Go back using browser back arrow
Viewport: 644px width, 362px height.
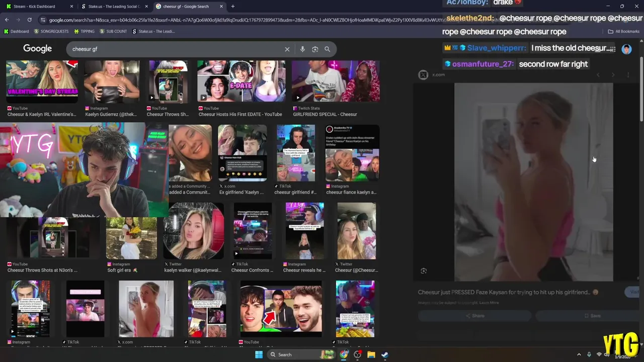point(7,20)
